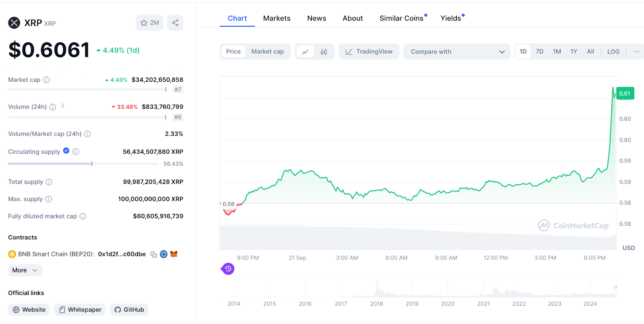Copy the BEP20 contract address

pos(153,254)
